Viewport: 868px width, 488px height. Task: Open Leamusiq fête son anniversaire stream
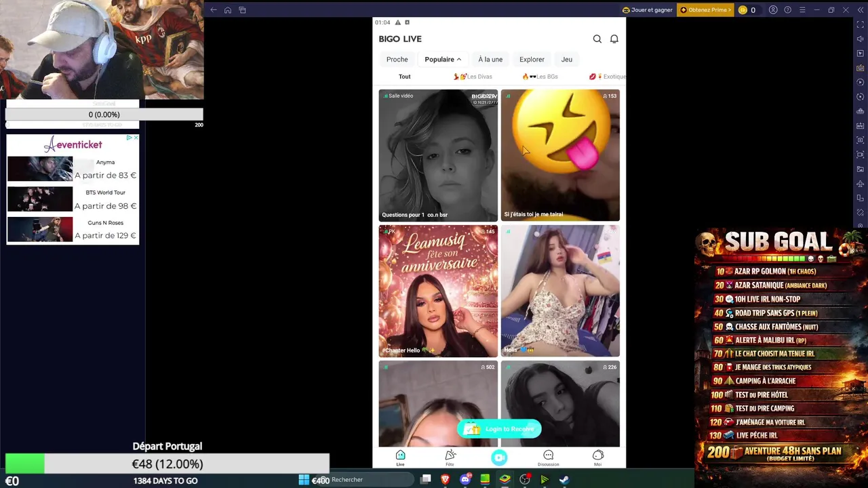coord(438,291)
